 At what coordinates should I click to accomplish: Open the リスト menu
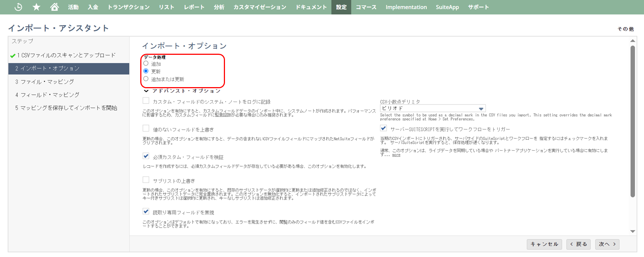click(x=166, y=7)
